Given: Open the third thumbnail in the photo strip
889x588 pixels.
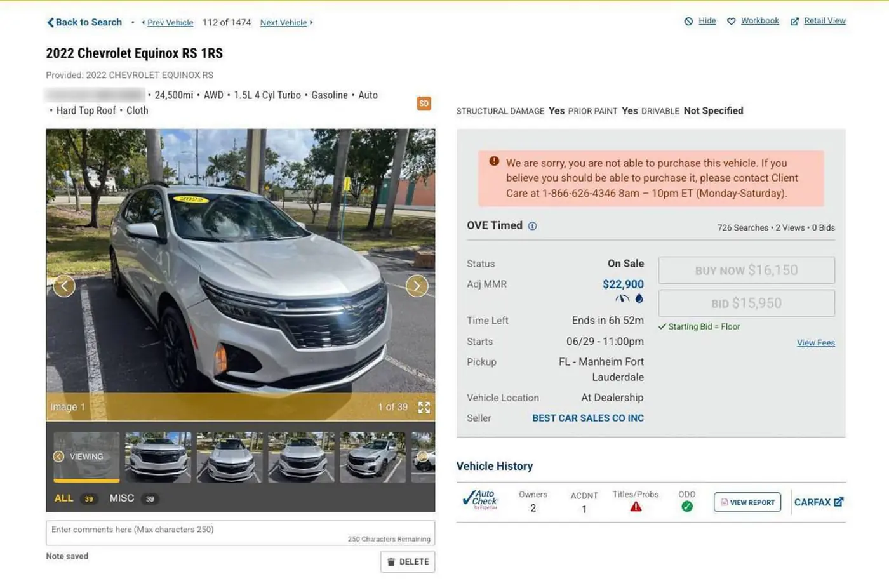Looking at the screenshot, I should [230, 457].
